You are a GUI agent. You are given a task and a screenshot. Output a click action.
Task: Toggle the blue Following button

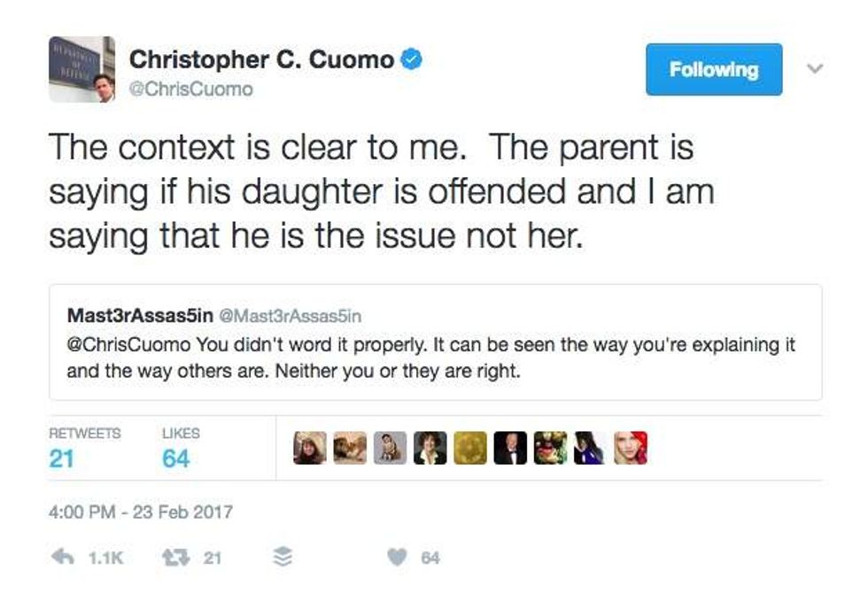pos(713,69)
